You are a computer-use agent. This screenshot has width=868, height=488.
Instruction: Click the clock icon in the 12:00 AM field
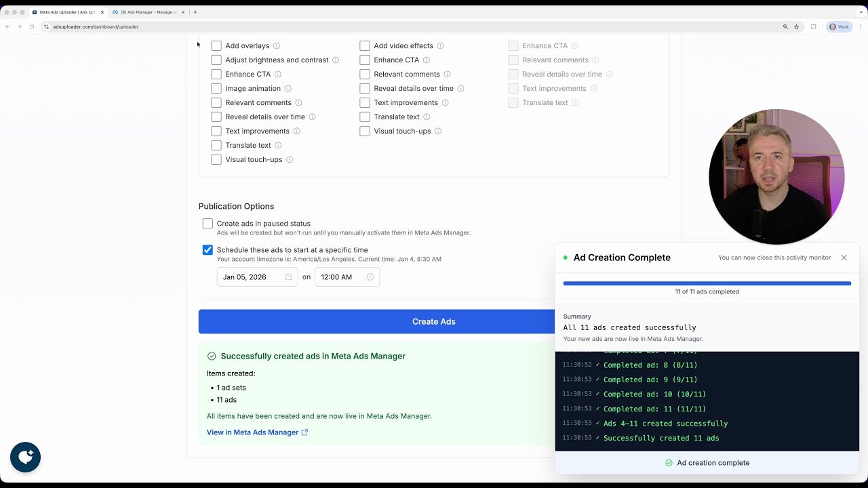pos(370,277)
